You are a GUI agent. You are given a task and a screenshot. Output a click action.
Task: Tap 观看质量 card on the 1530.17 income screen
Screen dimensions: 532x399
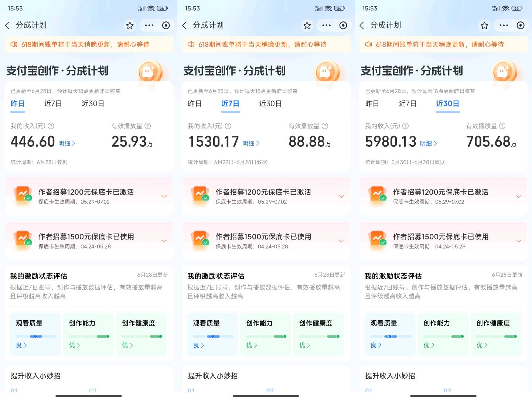[x=212, y=334]
